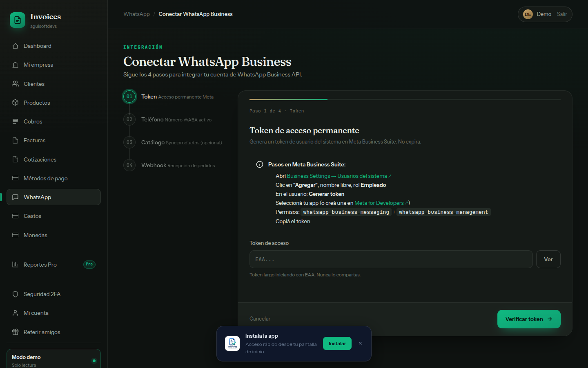Screen dimensions: 588x368
Task: Select the WhatsApp sidebar item
Action: coord(53,197)
